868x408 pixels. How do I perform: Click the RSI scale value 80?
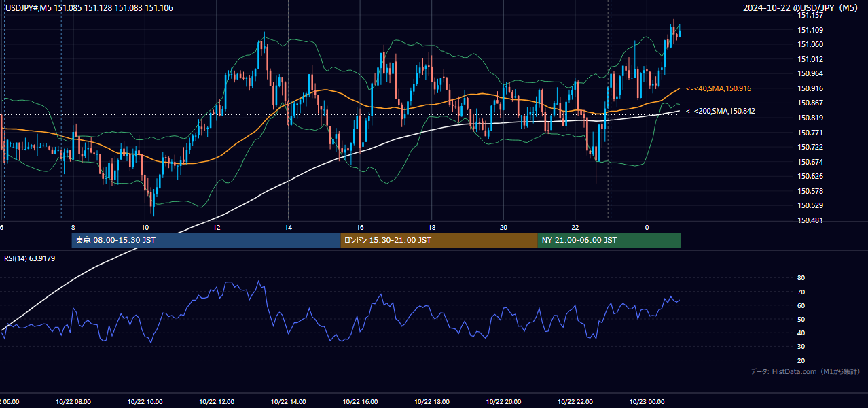(x=801, y=278)
